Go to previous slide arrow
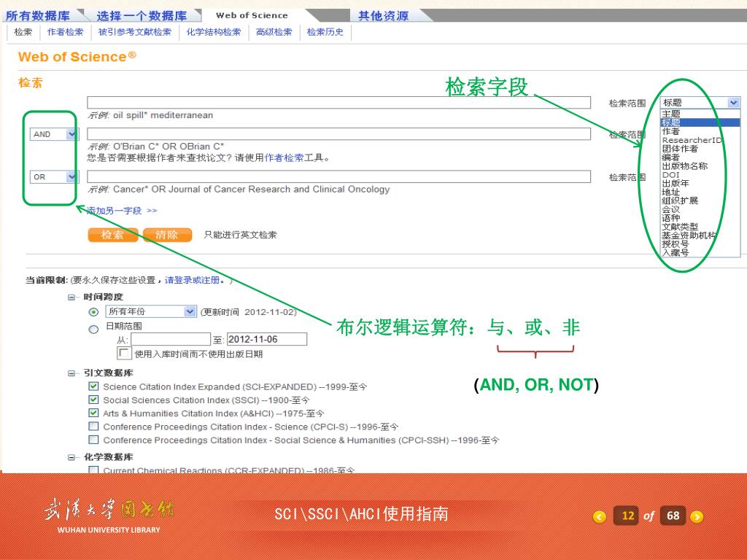Viewport: 747px width, 560px height. [600, 517]
